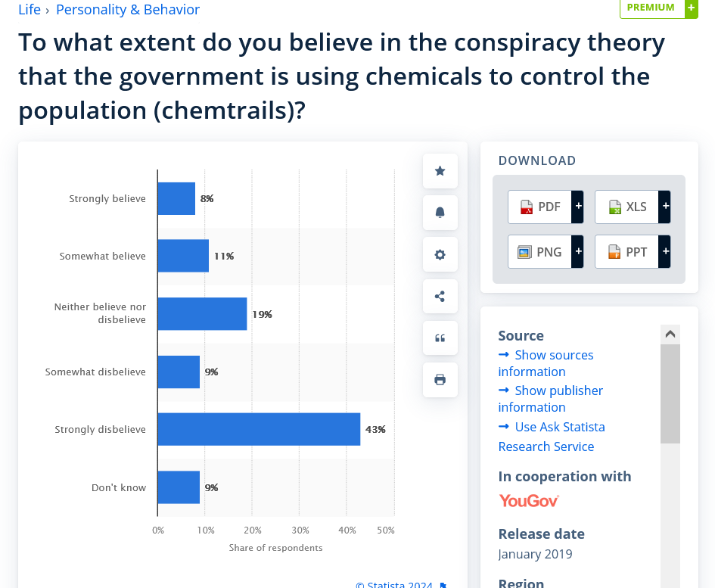Open Personality & Behavior breadcrumb
The height and width of the screenshot is (588, 715).
click(128, 10)
